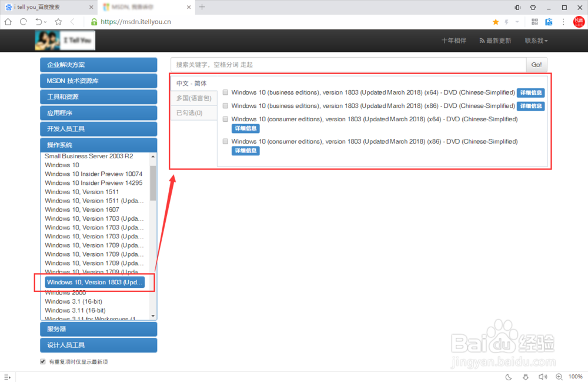Click the skin shirt icon in title bar

(533, 8)
